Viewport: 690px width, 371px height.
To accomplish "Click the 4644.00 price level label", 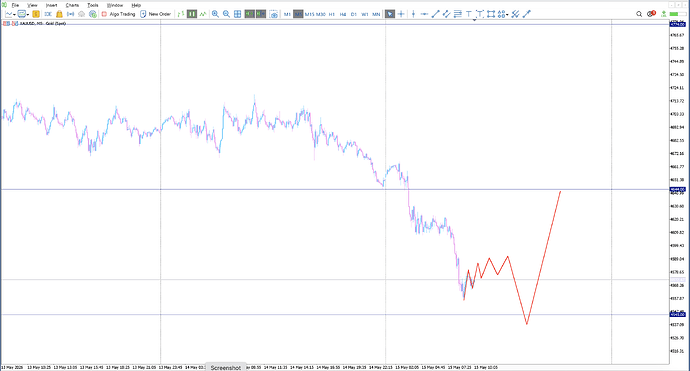I will pyautogui.click(x=678, y=190).
